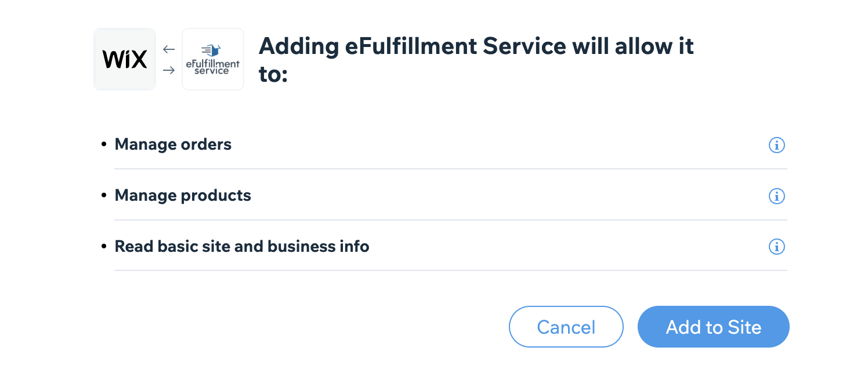
Task: Click the divider line under Manage orders
Action: point(451,169)
